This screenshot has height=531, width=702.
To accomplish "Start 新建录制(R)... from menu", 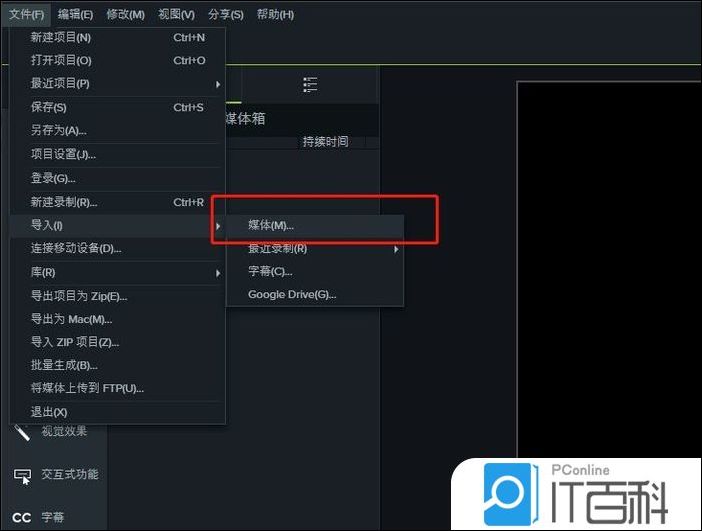I will click(x=117, y=202).
